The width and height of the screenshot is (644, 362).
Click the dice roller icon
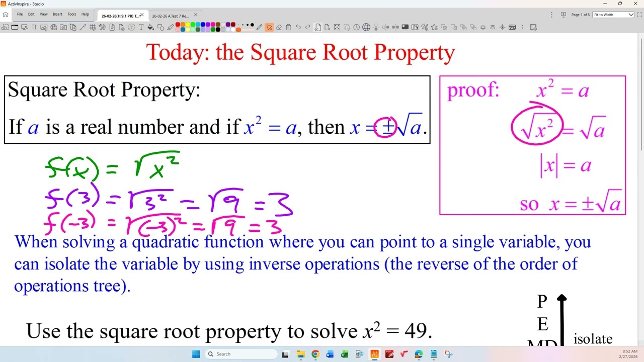[337, 27]
